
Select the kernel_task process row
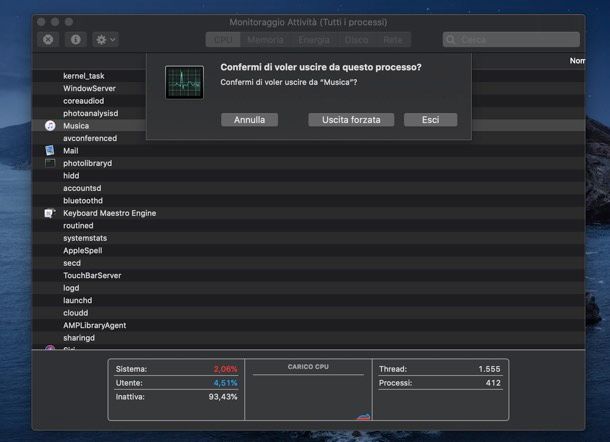(308, 76)
